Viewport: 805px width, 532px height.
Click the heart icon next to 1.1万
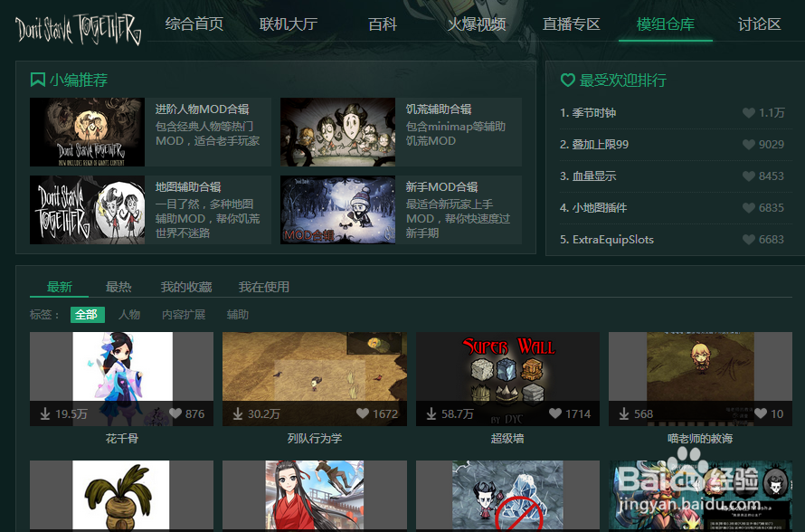[x=749, y=113]
